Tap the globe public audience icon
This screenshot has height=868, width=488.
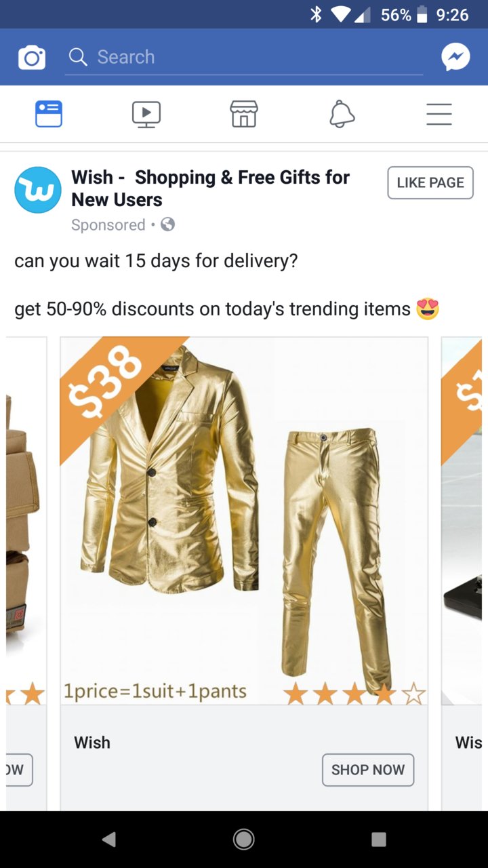coord(167,224)
